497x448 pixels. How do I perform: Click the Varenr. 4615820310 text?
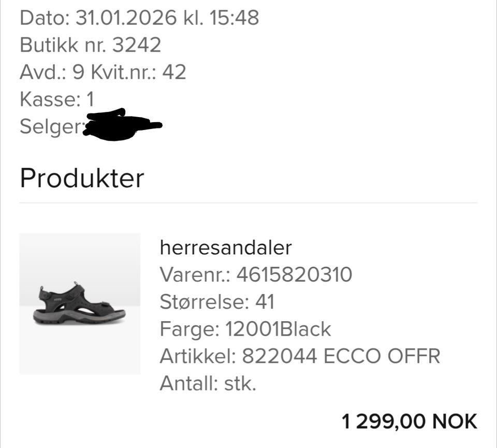pyautogui.click(x=256, y=274)
